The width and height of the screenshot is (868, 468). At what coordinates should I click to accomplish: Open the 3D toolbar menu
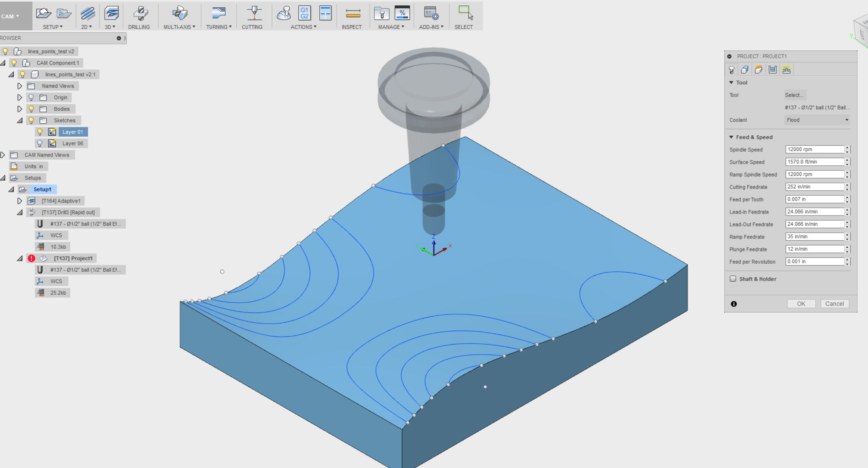coord(110,26)
